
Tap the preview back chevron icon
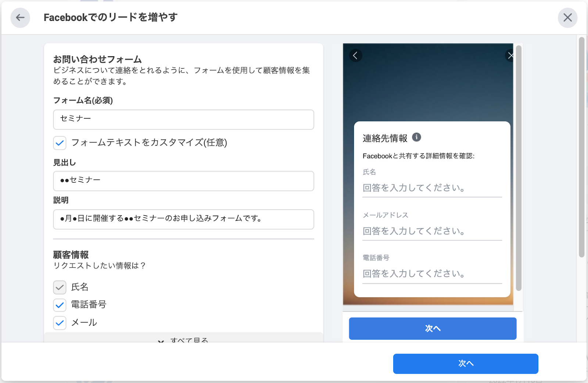pyautogui.click(x=355, y=55)
